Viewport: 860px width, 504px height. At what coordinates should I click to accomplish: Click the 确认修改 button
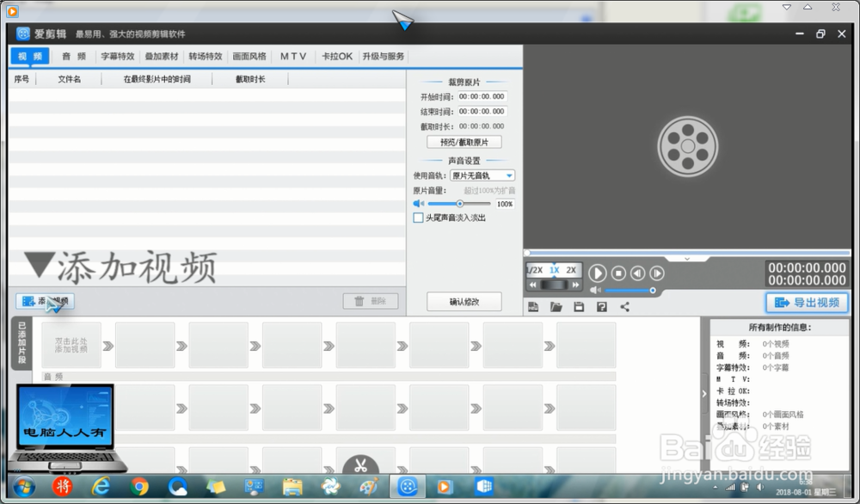pos(464,302)
